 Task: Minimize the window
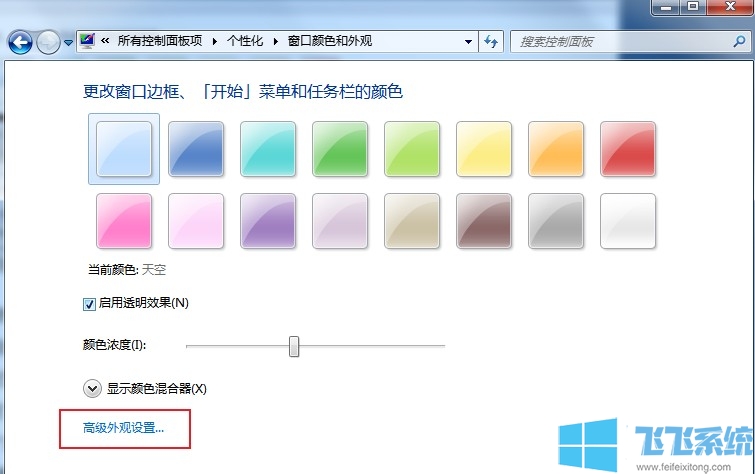point(666,7)
